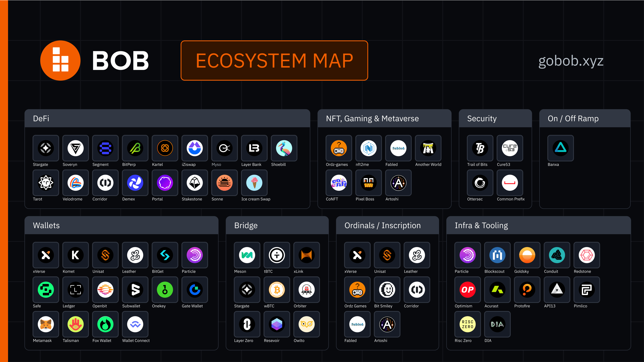
Task: Select the Onekey icon
Action: coord(165,290)
